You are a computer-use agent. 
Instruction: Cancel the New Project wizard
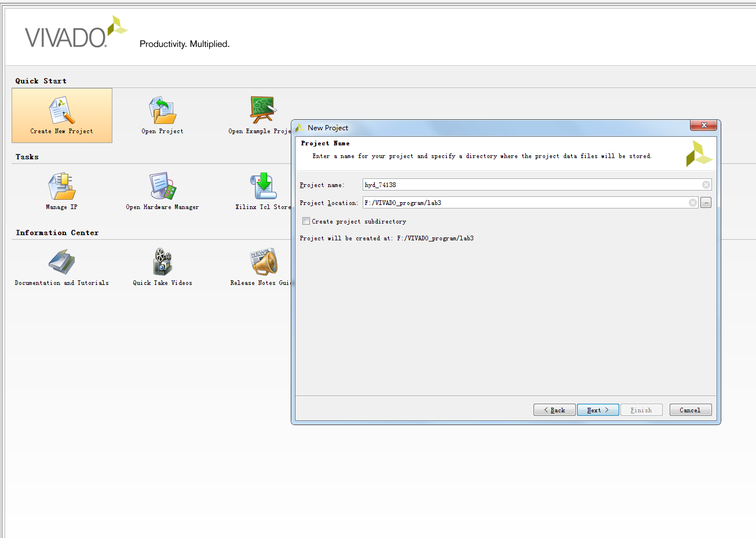[x=690, y=410]
